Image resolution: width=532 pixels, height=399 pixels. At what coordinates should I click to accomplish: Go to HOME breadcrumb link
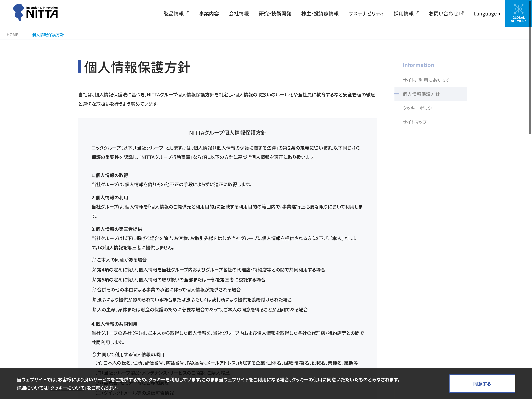coord(12,35)
